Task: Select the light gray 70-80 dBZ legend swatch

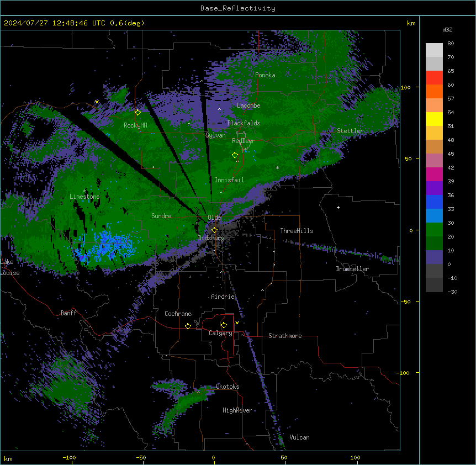Action: (x=434, y=50)
